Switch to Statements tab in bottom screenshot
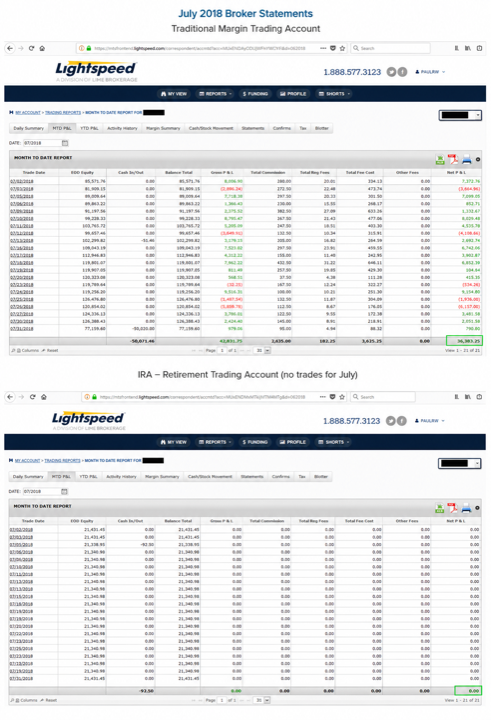This screenshot has height=720, width=491. 252,477
